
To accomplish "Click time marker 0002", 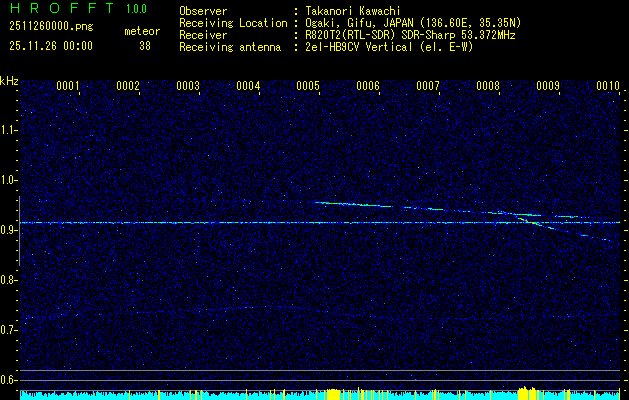I will [128, 85].
